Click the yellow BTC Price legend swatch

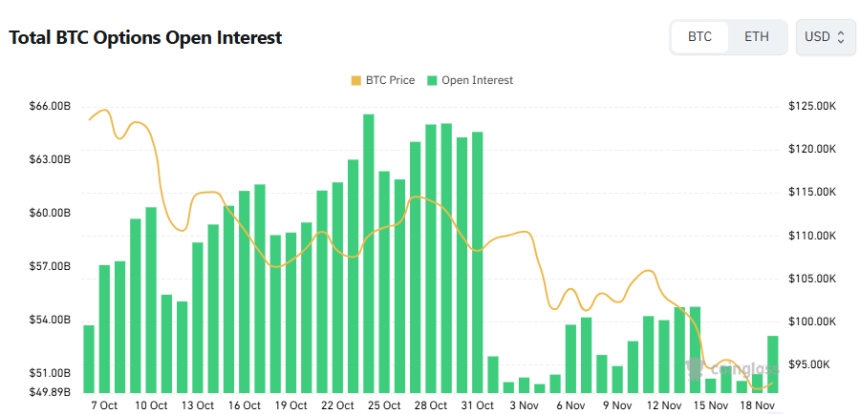click(356, 80)
